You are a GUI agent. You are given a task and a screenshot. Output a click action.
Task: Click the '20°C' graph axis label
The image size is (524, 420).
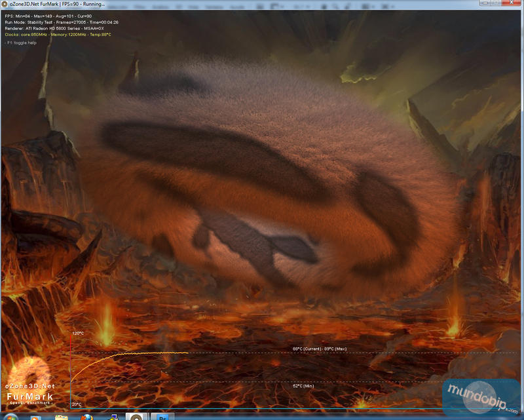(77, 404)
